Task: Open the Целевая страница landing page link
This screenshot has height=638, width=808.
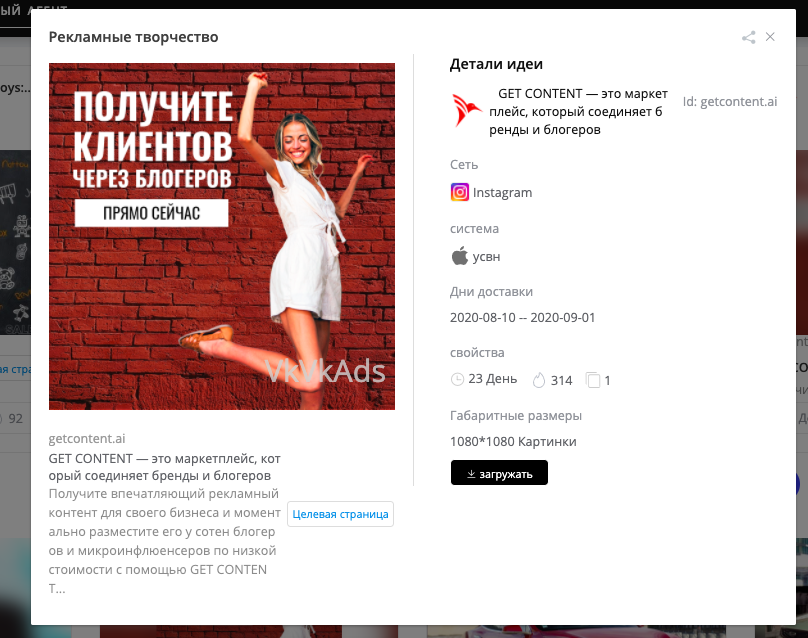Action: click(340, 514)
